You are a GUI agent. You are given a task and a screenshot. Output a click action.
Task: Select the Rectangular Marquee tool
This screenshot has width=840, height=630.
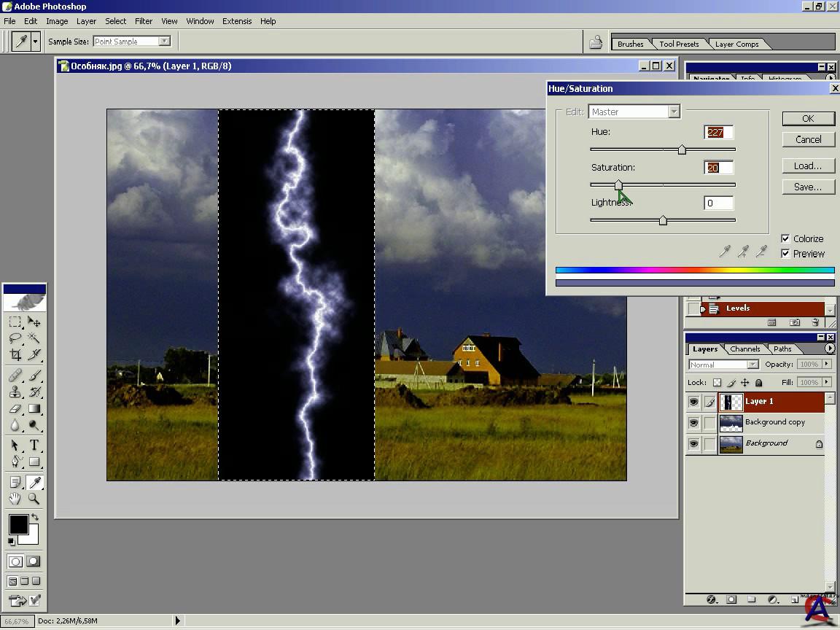click(x=15, y=322)
